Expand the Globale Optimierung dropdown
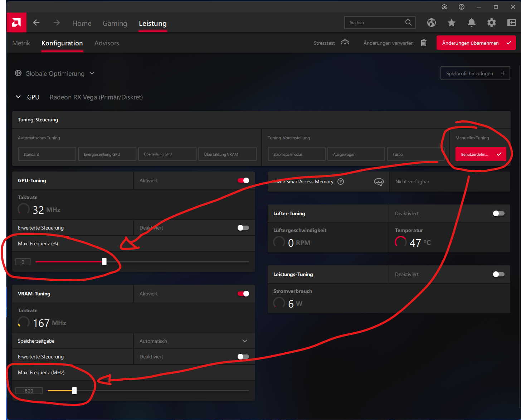This screenshot has width=521, height=420. (92, 73)
